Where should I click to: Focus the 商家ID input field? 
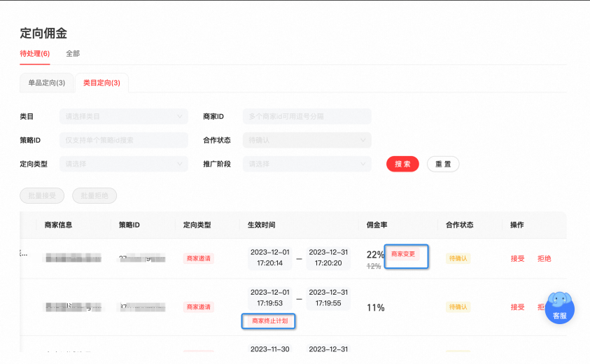point(307,116)
